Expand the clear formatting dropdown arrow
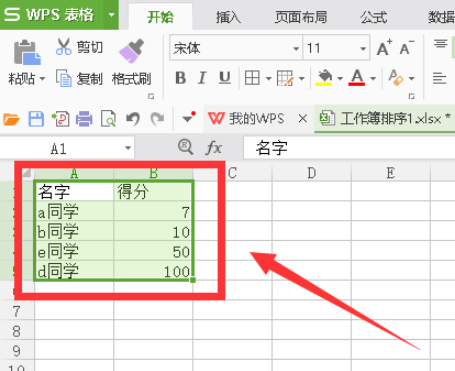This screenshot has height=371, width=455. [412, 79]
